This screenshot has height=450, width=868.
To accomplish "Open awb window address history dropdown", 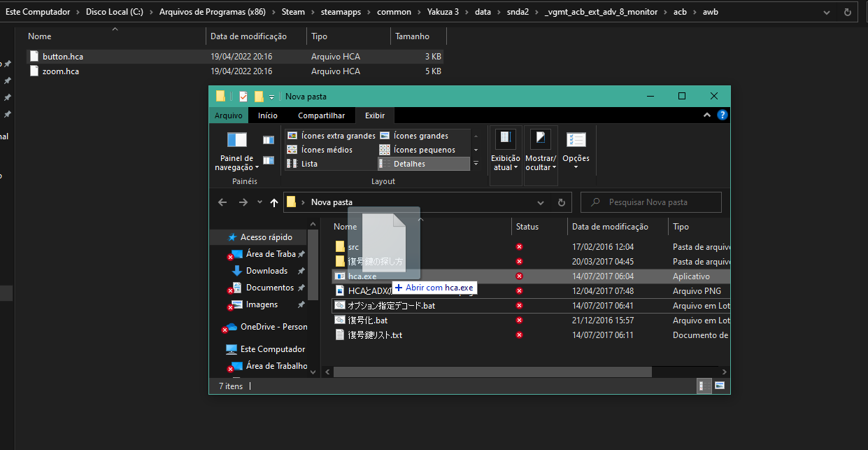I will 827,12.
